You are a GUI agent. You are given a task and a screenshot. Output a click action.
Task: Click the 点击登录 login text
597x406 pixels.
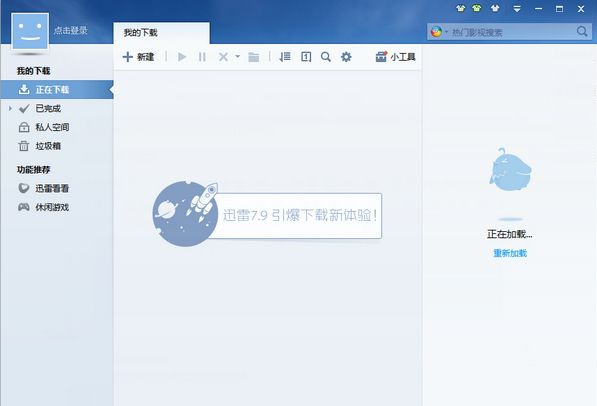tap(70, 30)
